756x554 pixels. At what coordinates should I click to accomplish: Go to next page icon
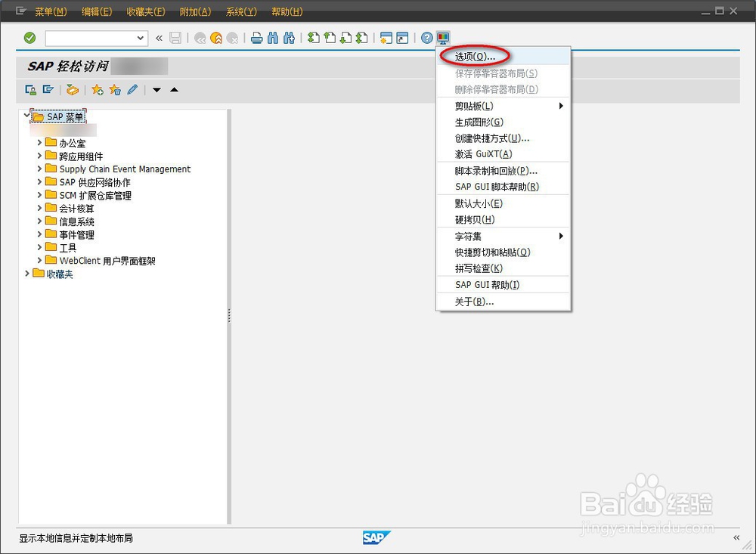(x=345, y=38)
